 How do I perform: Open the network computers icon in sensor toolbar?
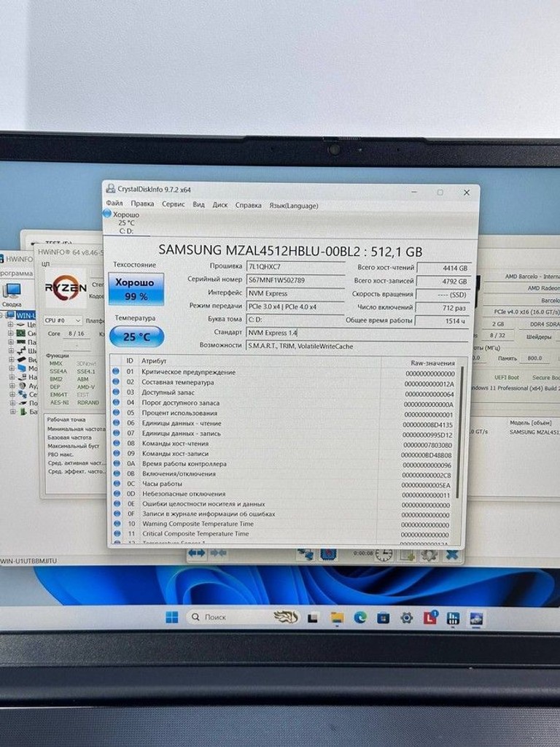coord(306,554)
